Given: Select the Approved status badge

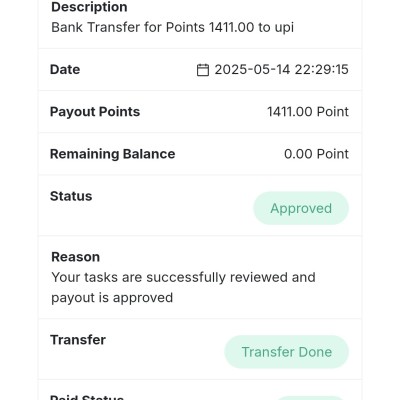Looking at the screenshot, I should point(301,208).
